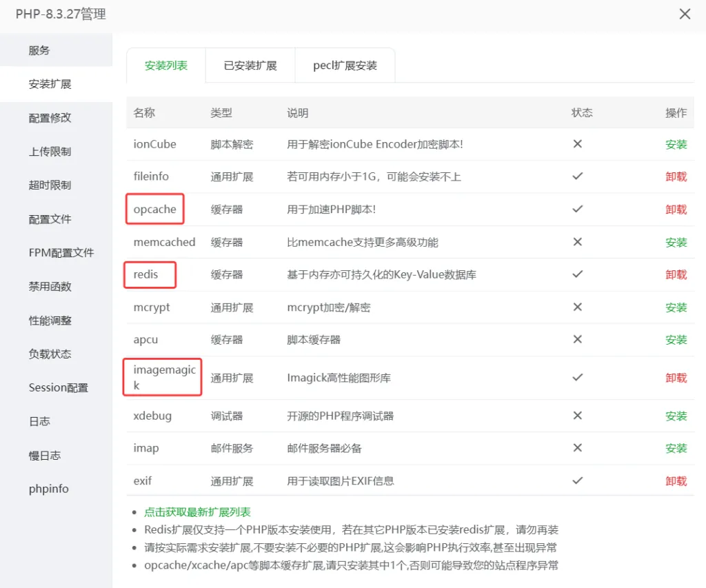Open the 配置修改 sidebar section
The width and height of the screenshot is (706, 588).
(47, 117)
